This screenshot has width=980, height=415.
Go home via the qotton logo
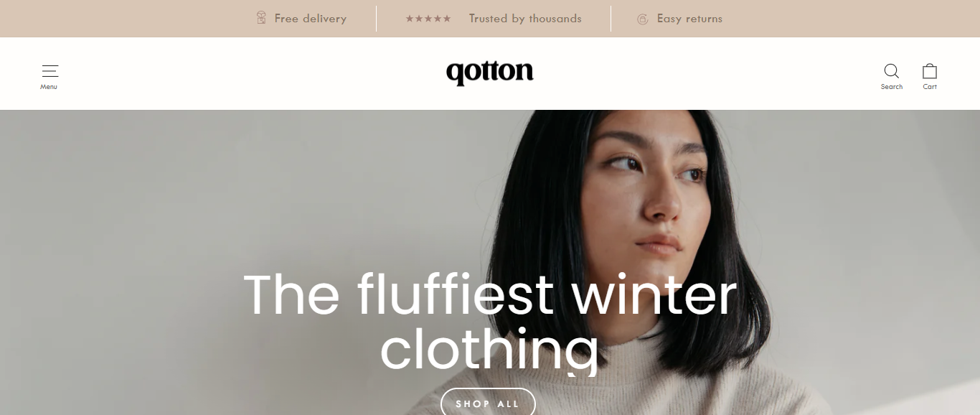click(490, 73)
